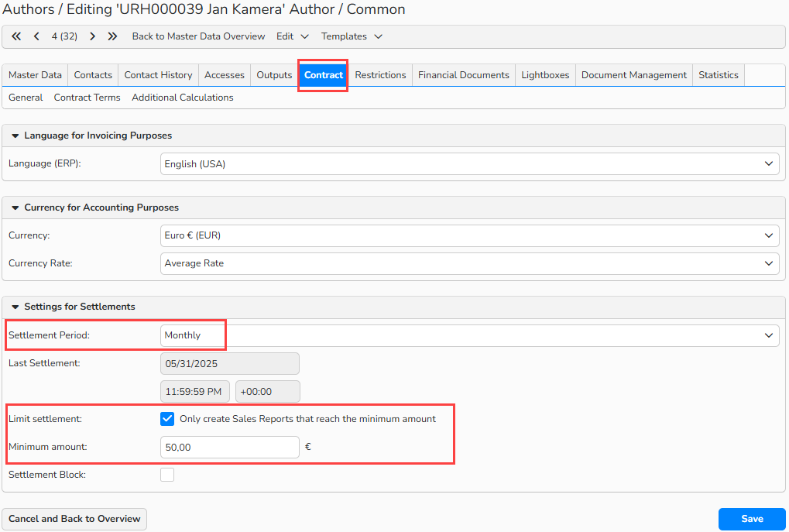Uncheck the Limit settlement checkbox

click(167, 419)
